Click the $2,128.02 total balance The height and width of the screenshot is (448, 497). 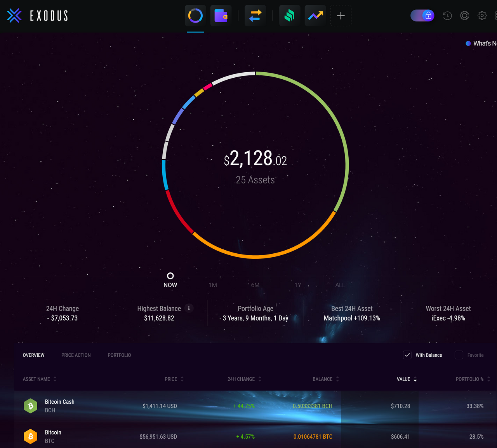(x=255, y=159)
